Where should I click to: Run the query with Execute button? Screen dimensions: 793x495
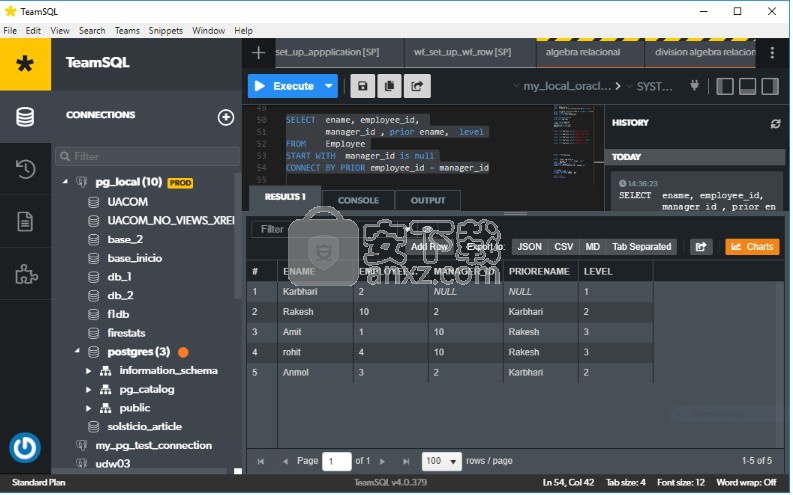click(285, 86)
